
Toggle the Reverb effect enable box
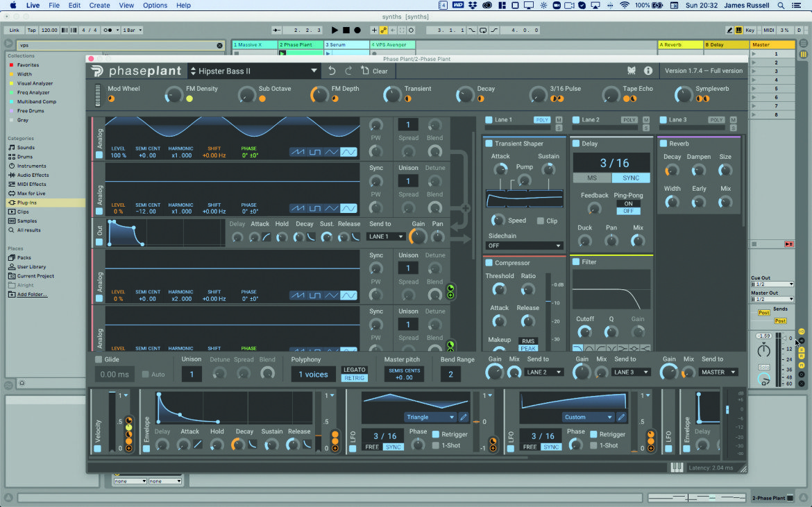[x=663, y=144]
